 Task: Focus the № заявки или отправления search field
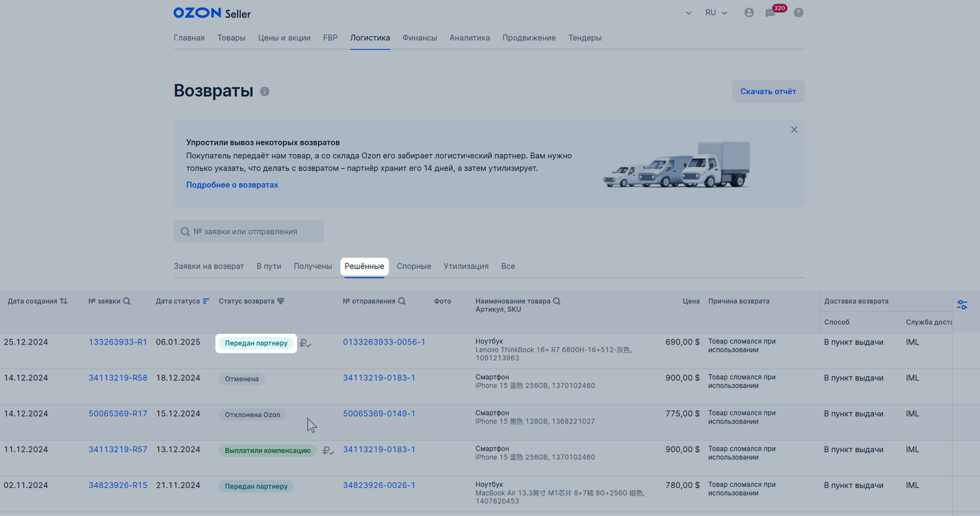[249, 232]
